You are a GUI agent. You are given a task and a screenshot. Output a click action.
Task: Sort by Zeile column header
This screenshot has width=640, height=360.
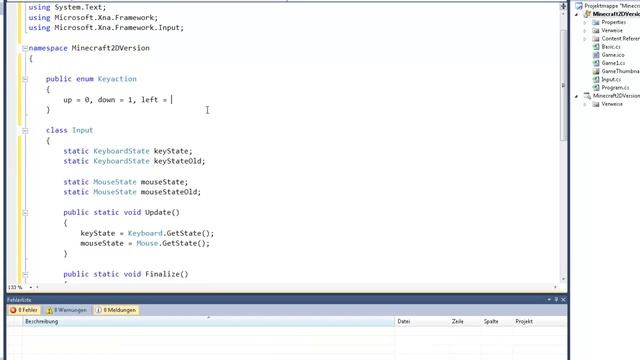coord(465,322)
